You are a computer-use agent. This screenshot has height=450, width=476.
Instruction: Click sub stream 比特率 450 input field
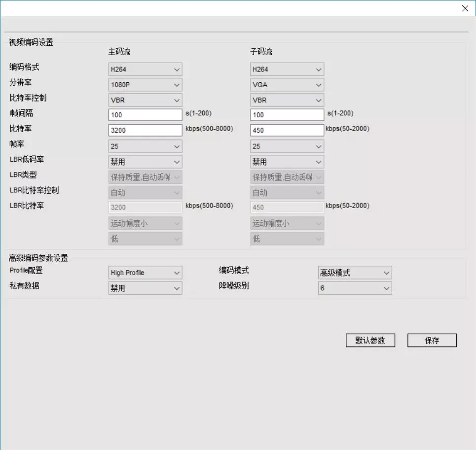point(287,131)
